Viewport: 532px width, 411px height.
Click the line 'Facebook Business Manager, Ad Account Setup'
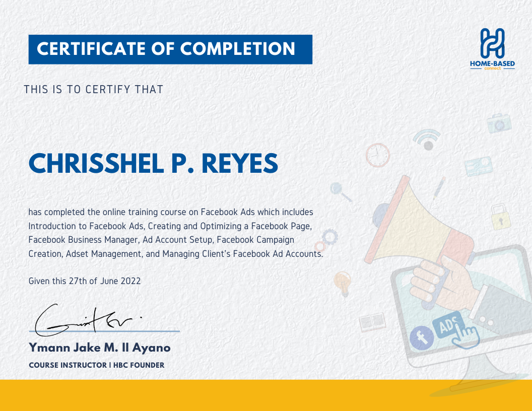coord(161,240)
